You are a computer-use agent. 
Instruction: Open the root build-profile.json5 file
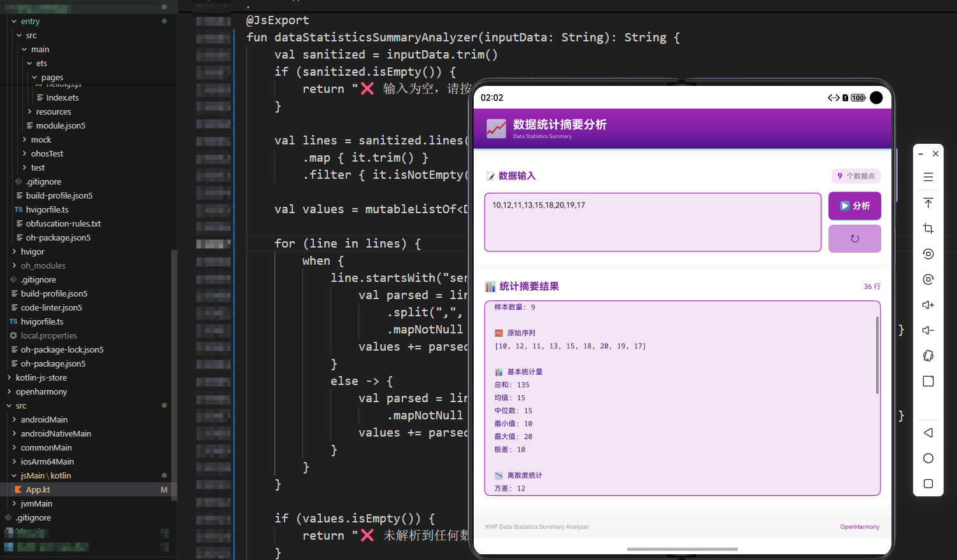[54, 294]
